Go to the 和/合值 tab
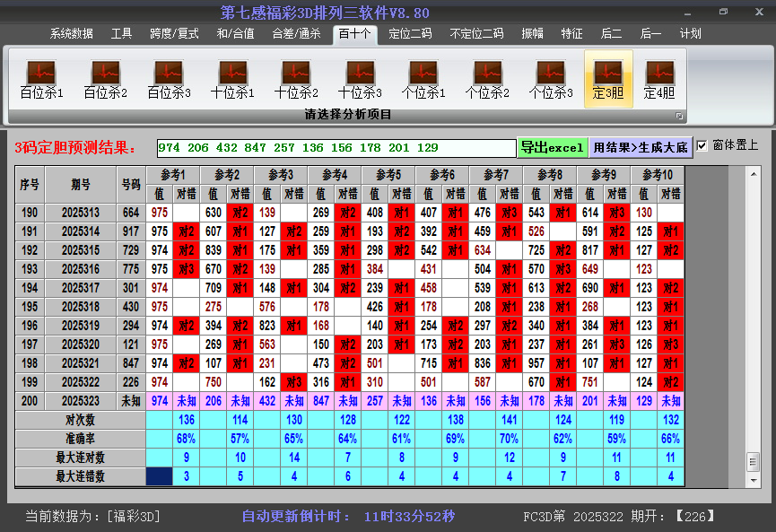 [x=235, y=34]
